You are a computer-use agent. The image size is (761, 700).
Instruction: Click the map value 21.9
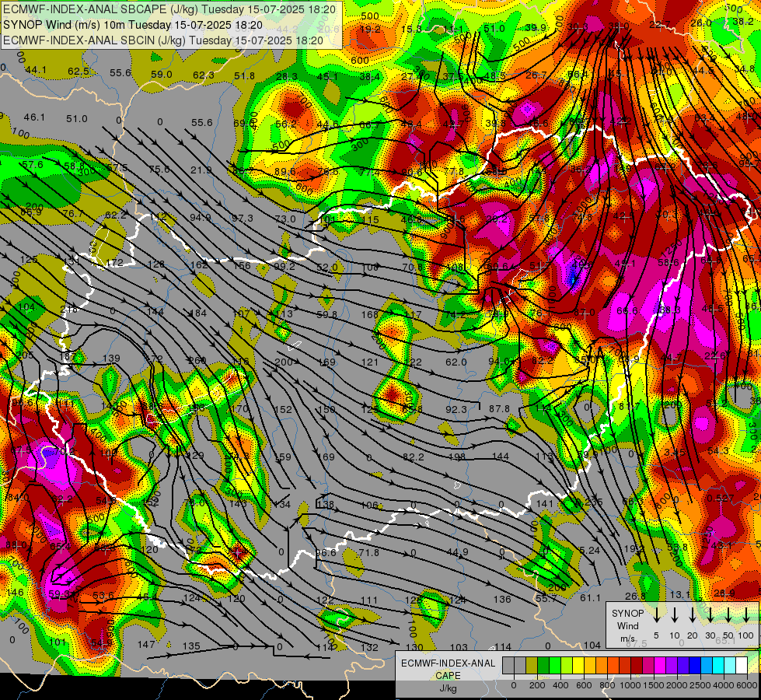201,170
